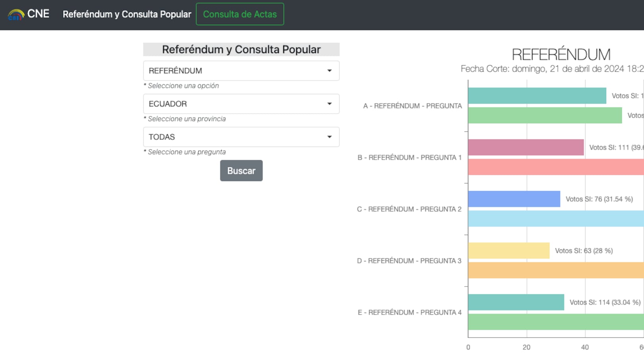Select orange lower bar of Pregunta 3
Image resolution: width=644 pixels, height=362 pixels.
point(555,271)
